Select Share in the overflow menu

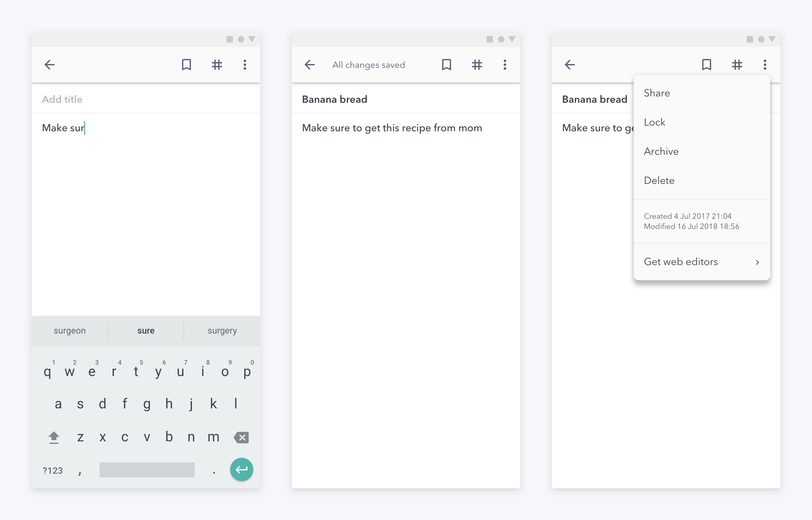[x=656, y=93]
